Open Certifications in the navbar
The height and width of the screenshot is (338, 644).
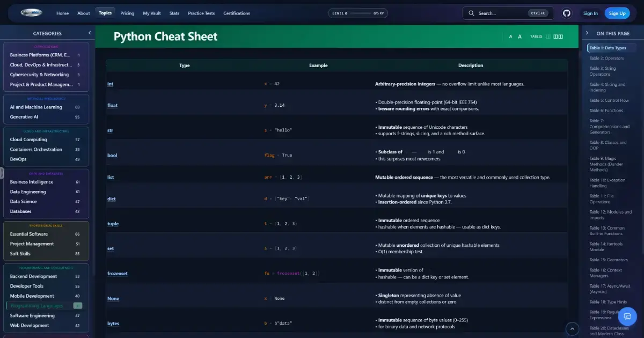pyautogui.click(x=237, y=13)
